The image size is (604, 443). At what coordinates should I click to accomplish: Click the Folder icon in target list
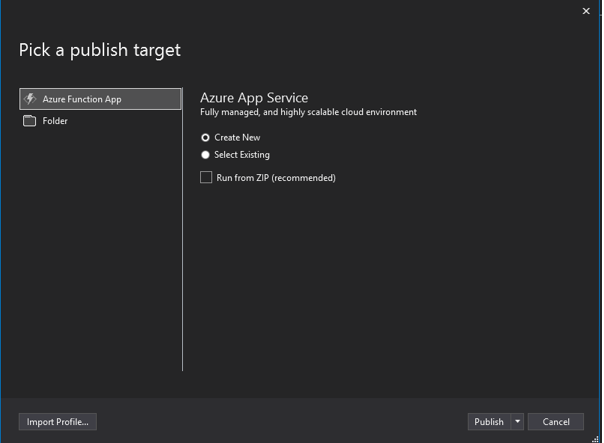tap(29, 121)
